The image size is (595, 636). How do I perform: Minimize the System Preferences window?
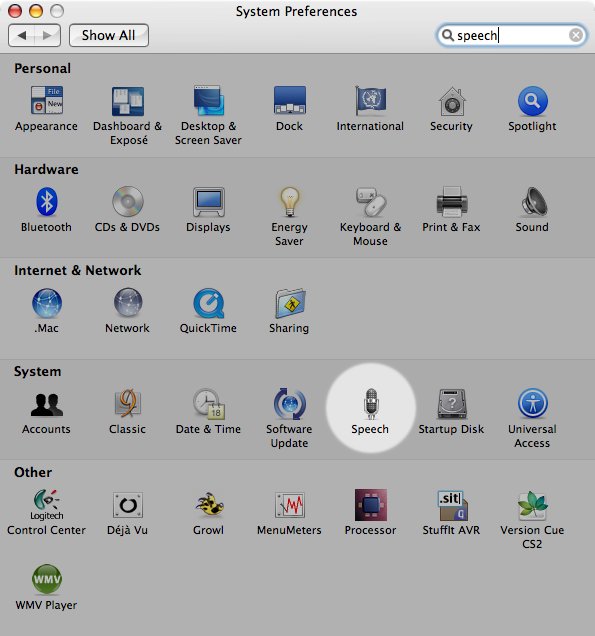point(36,11)
